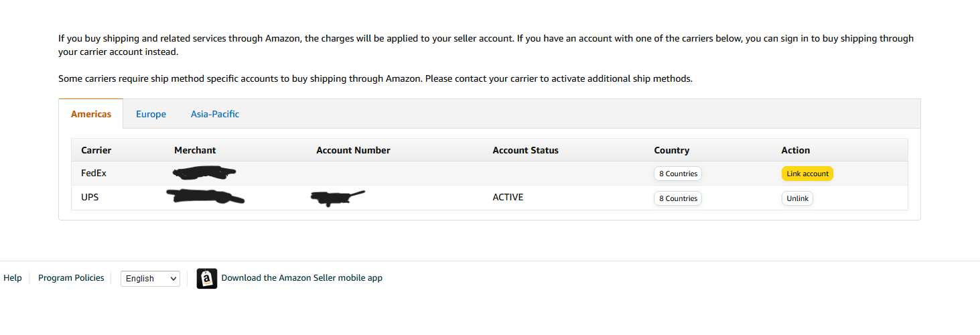
Task: Click the Amazon Seller app icon
Action: (207, 278)
